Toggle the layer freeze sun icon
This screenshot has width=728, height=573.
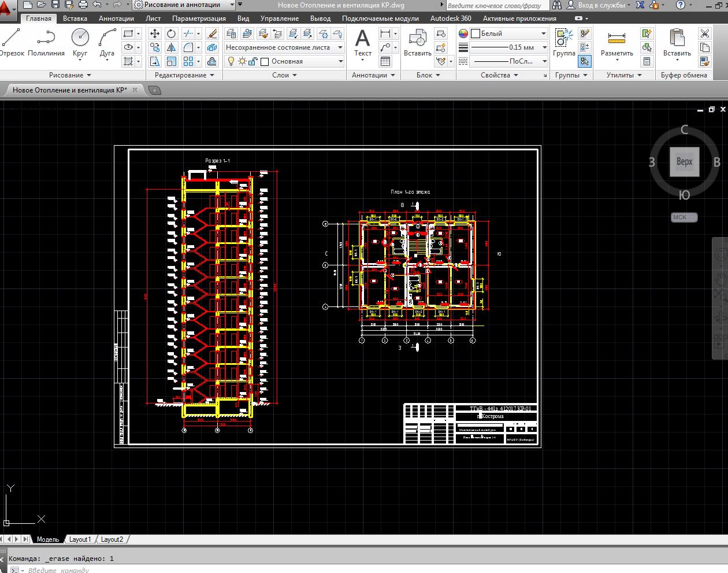coord(242,61)
